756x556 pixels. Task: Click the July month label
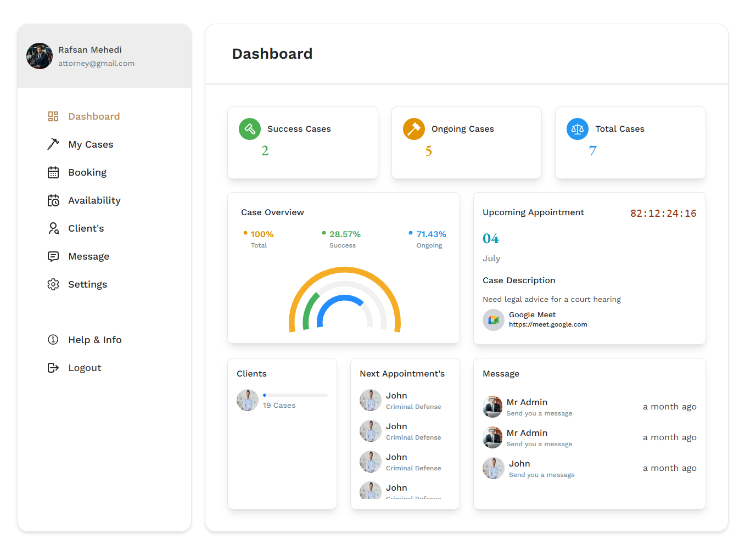[x=491, y=259]
